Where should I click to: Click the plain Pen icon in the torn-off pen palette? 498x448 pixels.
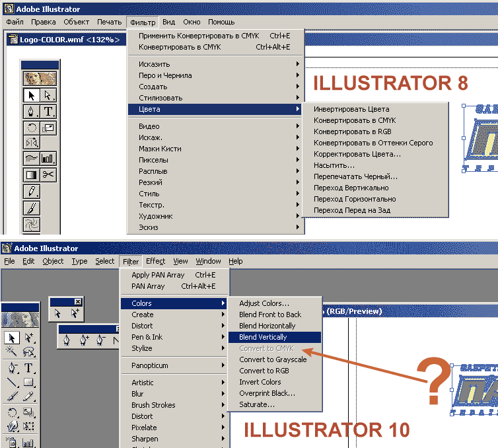pyautogui.click(x=67, y=340)
